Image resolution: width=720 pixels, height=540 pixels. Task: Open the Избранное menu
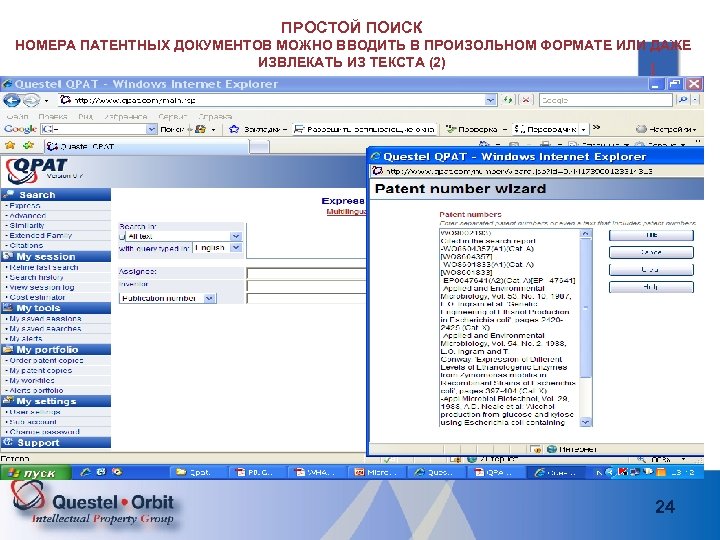[x=125, y=117]
